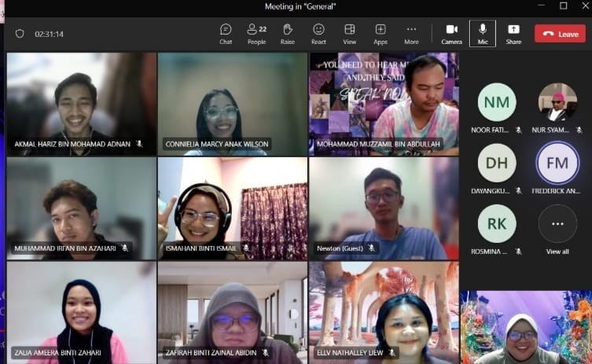Viewport: 592px width, 364px height.
Task: Maximize the Teams meeting window
Action: point(563,6)
